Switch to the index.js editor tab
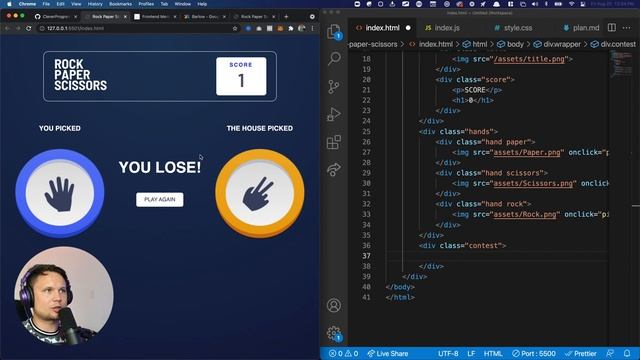Image resolution: width=640 pixels, height=360 pixels. pyautogui.click(x=442, y=28)
